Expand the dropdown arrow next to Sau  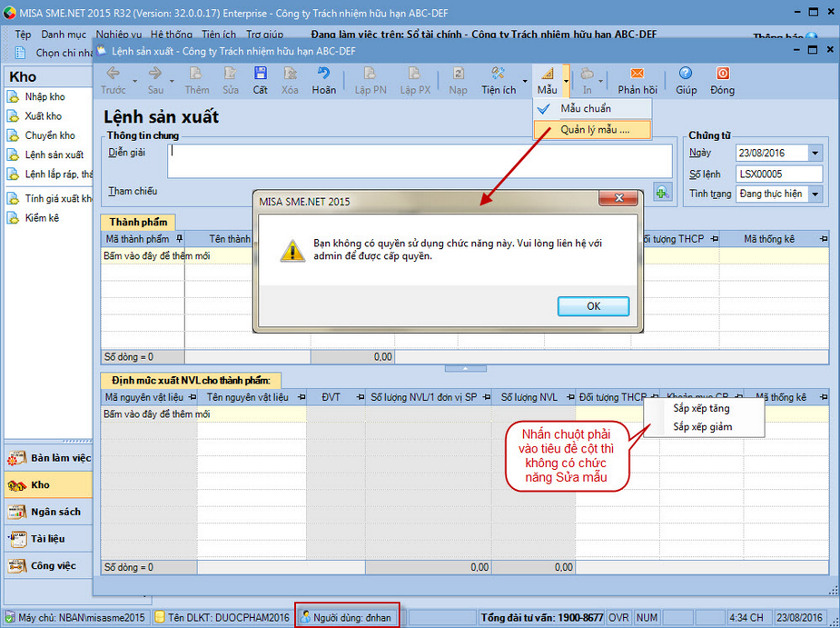point(172,81)
